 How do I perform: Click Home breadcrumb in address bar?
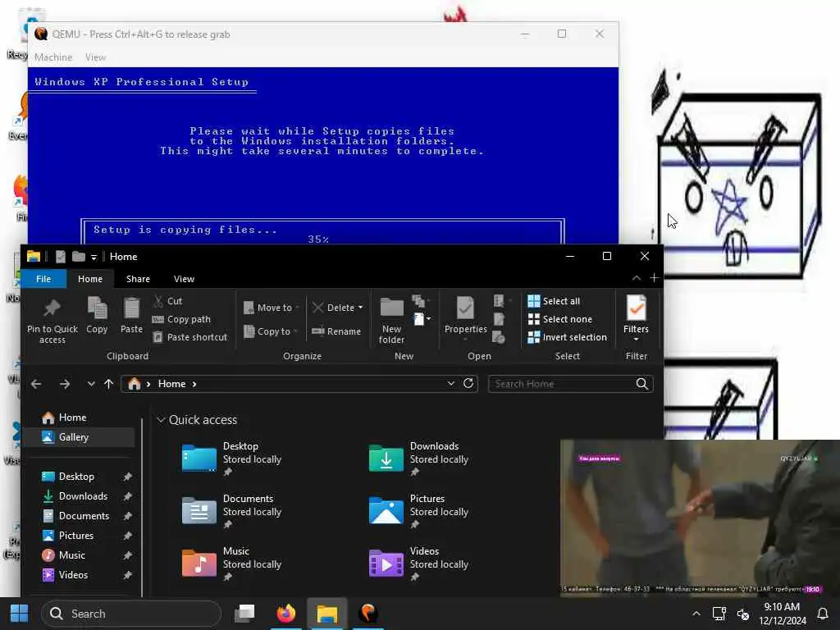click(x=172, y=384)
